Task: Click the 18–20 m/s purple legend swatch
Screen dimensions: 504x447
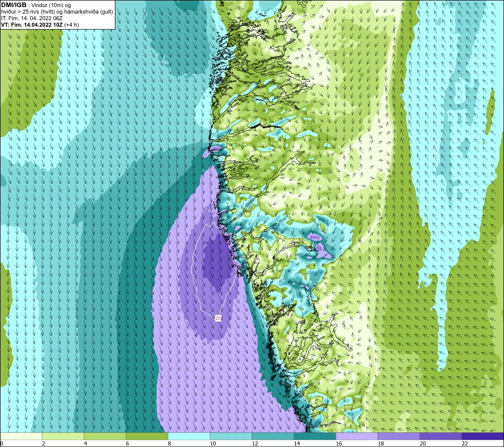Action: click(x=399, y=436)
